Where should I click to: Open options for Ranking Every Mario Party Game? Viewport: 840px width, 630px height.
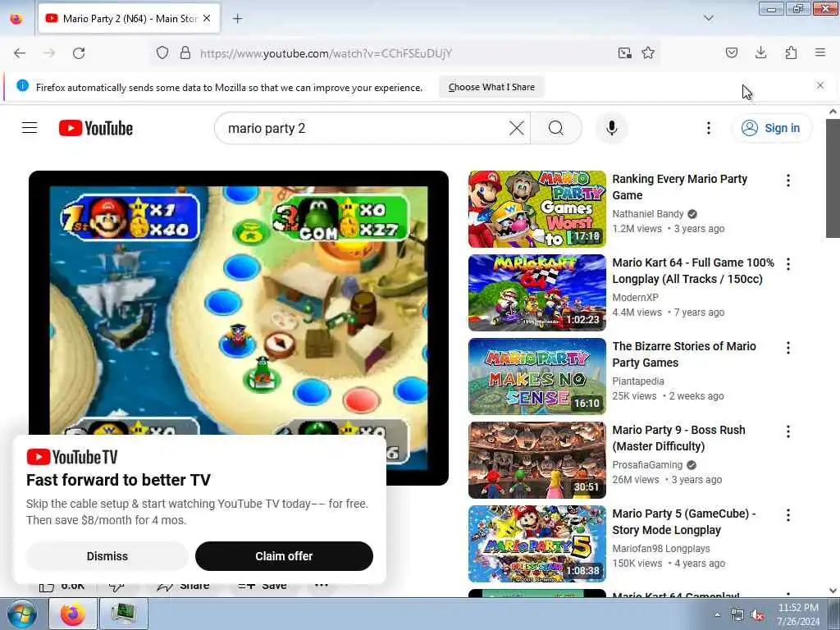coord(788,180)
